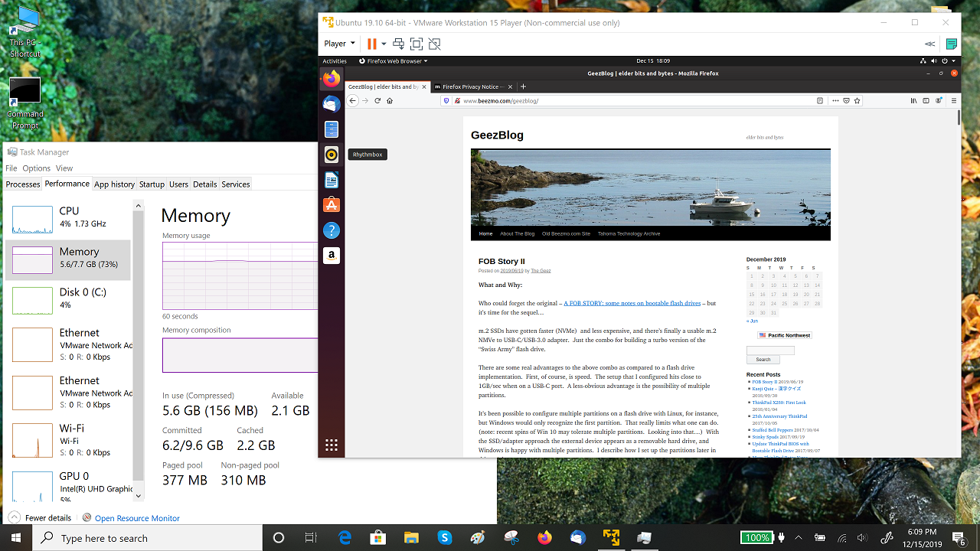Open the Amazon launcher in the dock
980x551 pixels.
[332, 256]
